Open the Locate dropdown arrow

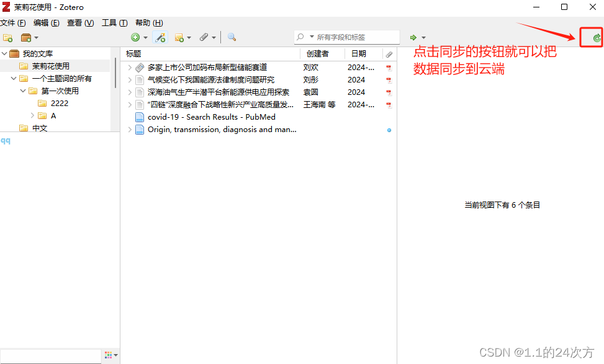(x=423, y=38)
